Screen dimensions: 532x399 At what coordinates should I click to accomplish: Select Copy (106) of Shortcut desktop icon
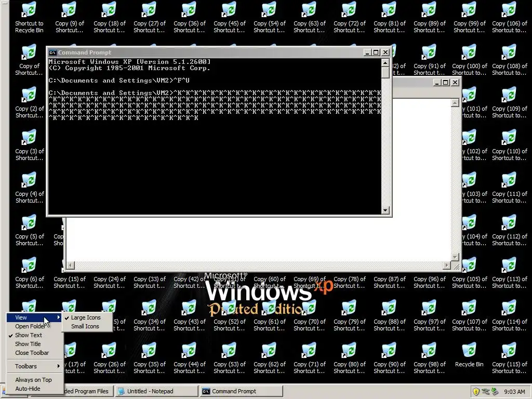pos(510,17)
